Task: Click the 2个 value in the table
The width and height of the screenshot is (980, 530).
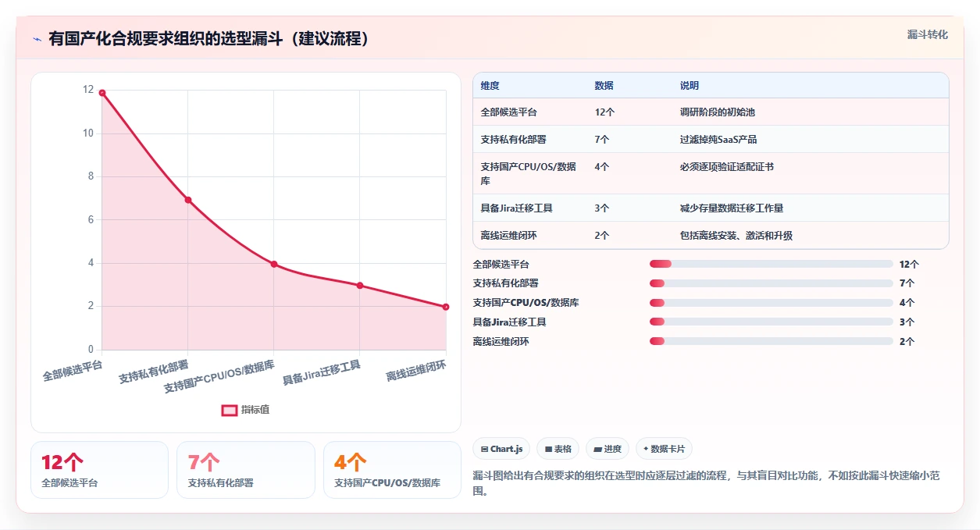Action: pos(602,236)
